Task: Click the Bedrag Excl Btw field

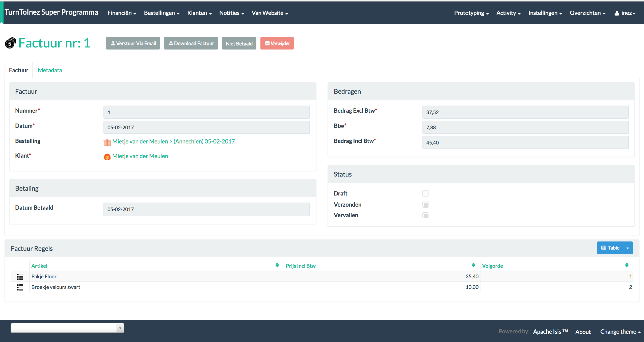Action: [x=525, y=112]
